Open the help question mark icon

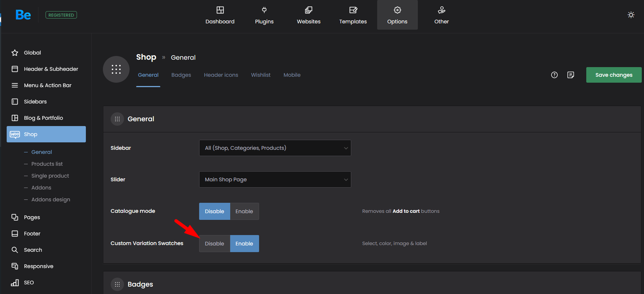(554, 75)
